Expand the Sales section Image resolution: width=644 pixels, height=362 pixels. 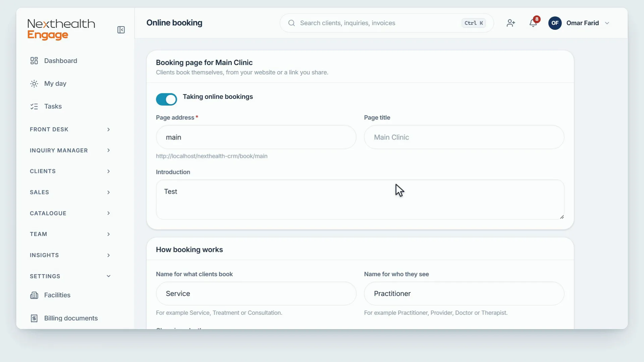(x=70, y=192)
